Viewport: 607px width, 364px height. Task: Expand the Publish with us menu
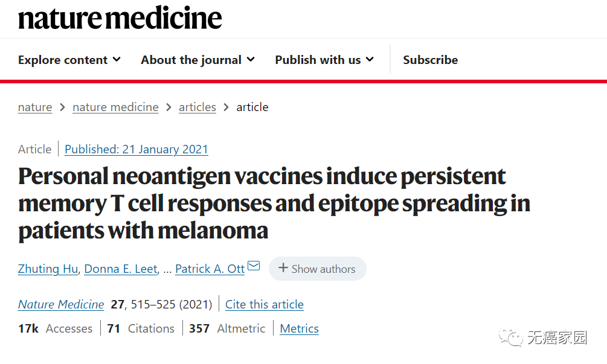324,60
